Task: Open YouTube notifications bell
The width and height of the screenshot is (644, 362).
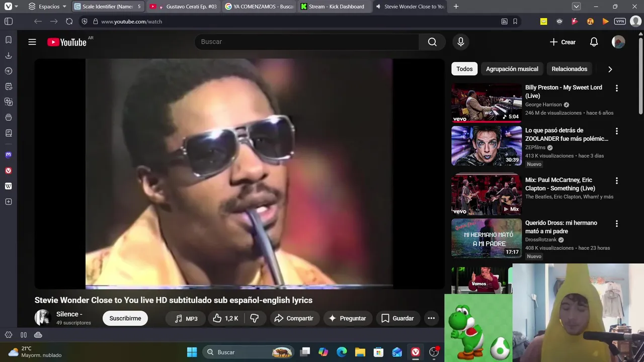Action: 594,42
